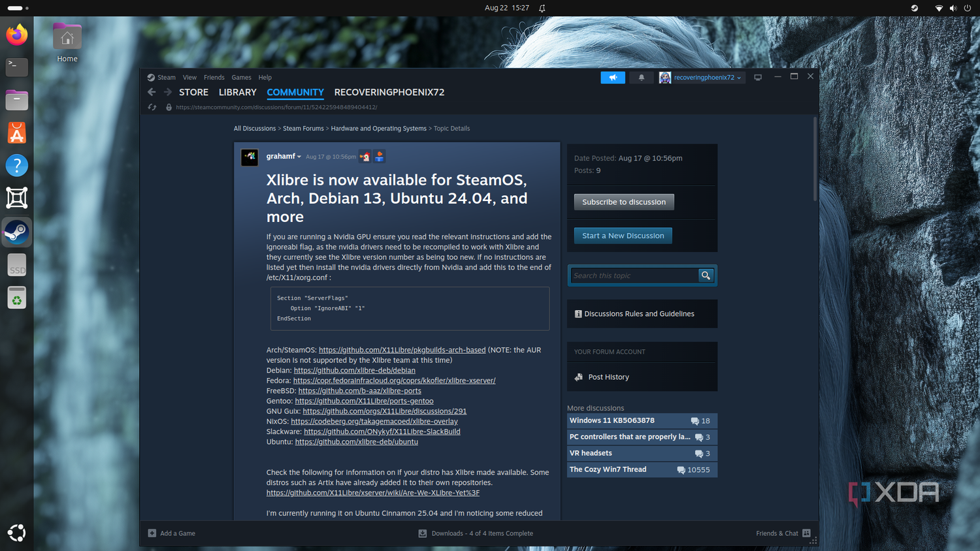Show applications with the Ubuntu logo
The width and height of the screenshot is (980, 551).
(17, 533)
